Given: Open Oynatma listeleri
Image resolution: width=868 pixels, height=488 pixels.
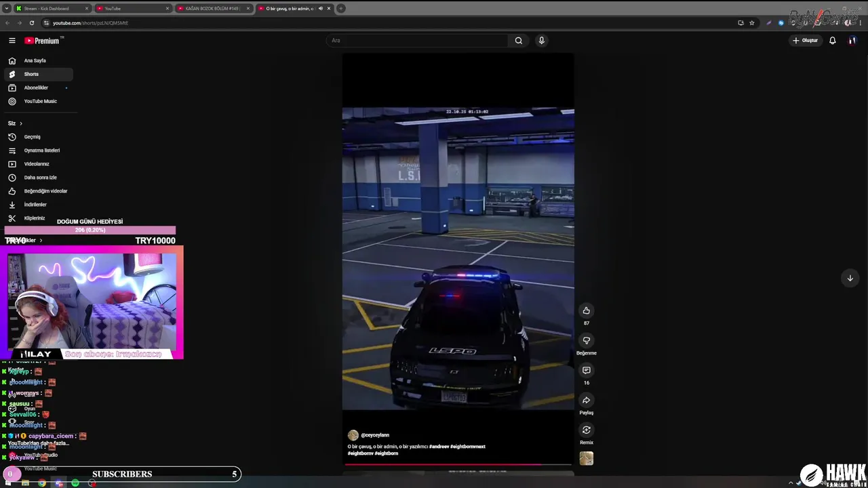Looking at the screenshot, I should [x=38, y=150].
